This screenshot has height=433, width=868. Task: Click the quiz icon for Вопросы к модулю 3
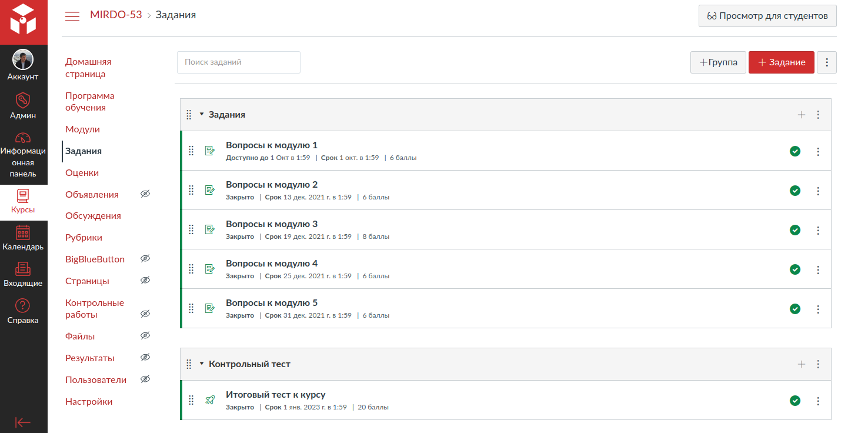pyautogui.click(x=209, y=230)
